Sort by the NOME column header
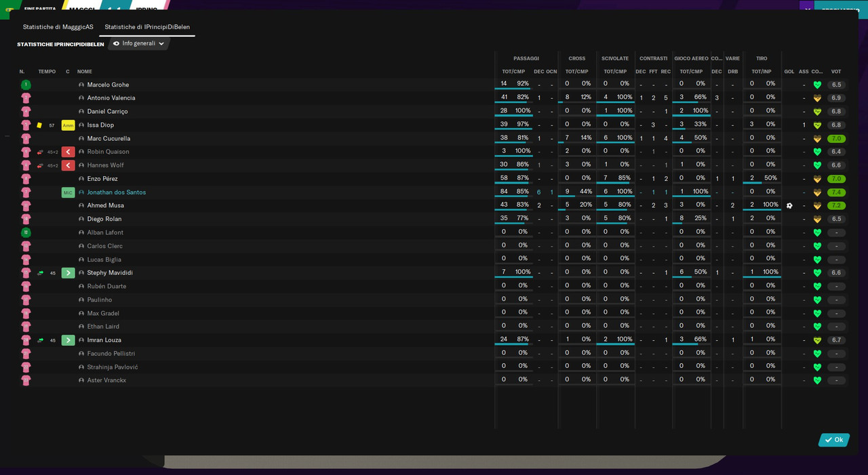The image size is (868, 475). pos(85,72)
